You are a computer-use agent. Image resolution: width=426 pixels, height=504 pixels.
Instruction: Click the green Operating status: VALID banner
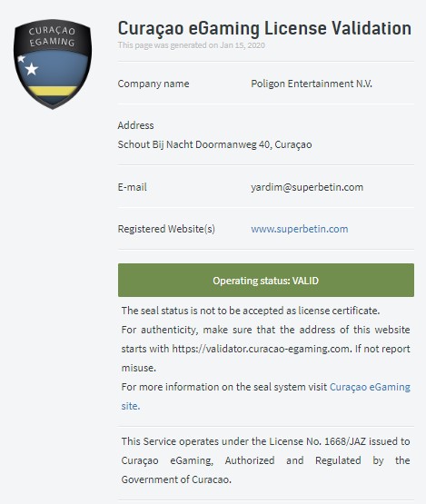coord(266,280)
